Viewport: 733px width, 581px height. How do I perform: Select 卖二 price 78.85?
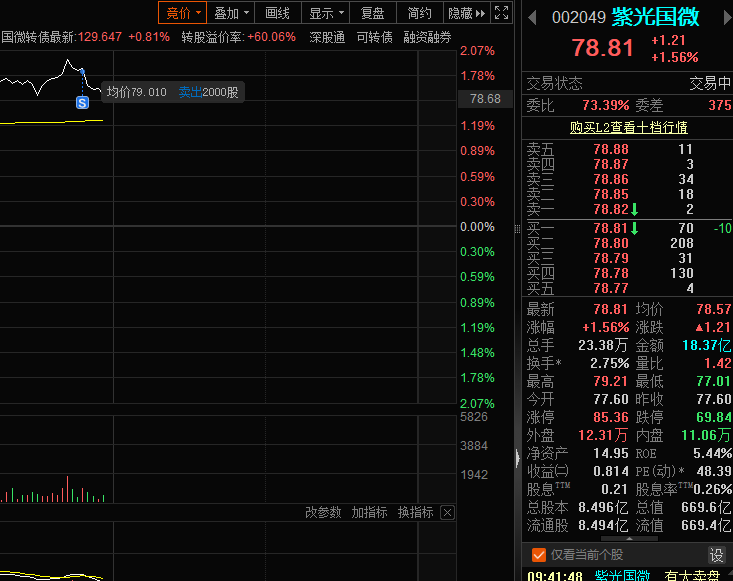click(x=611, y=194)
